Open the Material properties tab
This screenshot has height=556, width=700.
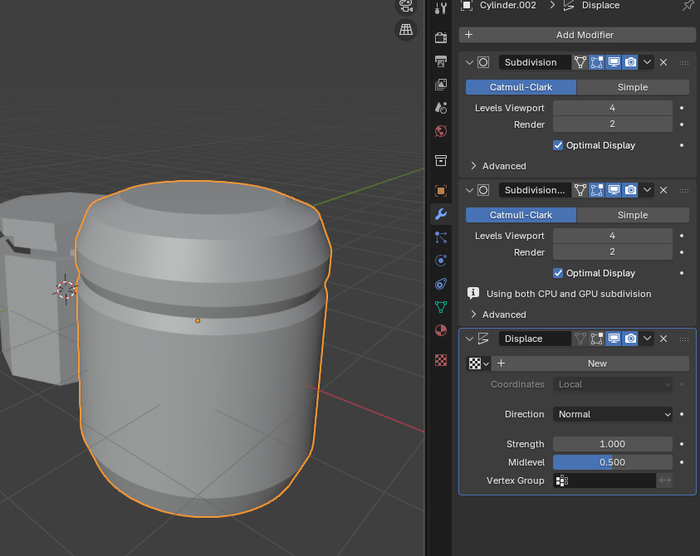pos(441,331)
